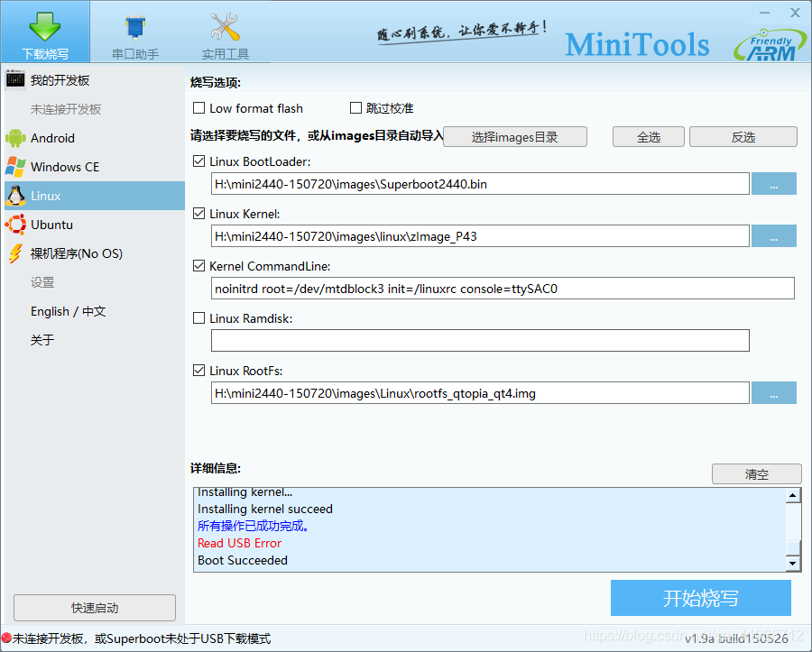Click the rootfs_qtopia_qt4.img path field
Viewport: 812px width, 652px height.
480,393
